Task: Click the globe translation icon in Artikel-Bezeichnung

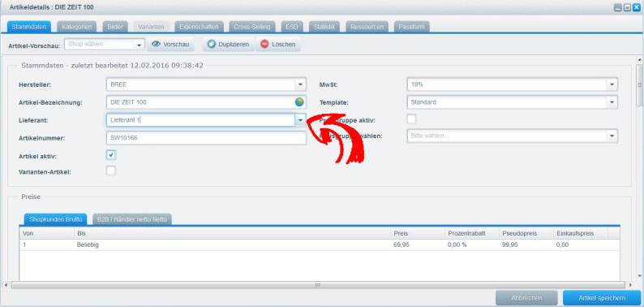Action: click(299, 102)
